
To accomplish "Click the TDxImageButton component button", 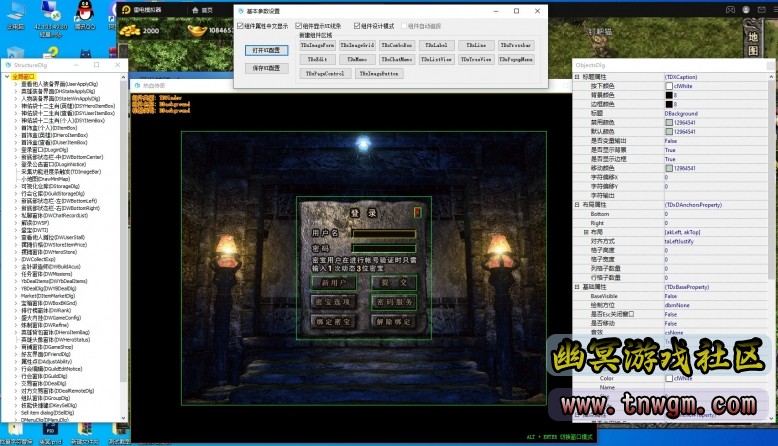I will [x=379, y=74].
